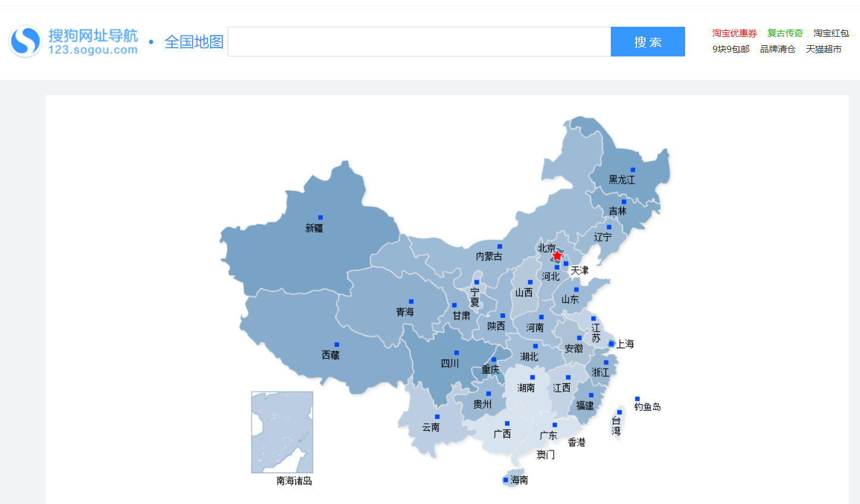Image resolution: width=860 pixels, height=504 pixels.
Task: Click the blue marker dot above 云南
Action: (437, 417)
